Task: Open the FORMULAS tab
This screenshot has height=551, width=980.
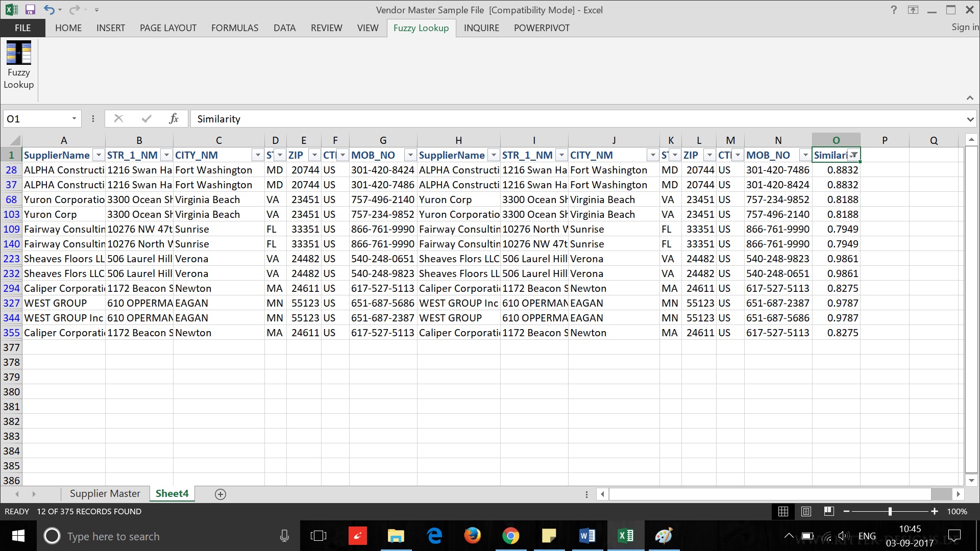Action: [235, 28]
